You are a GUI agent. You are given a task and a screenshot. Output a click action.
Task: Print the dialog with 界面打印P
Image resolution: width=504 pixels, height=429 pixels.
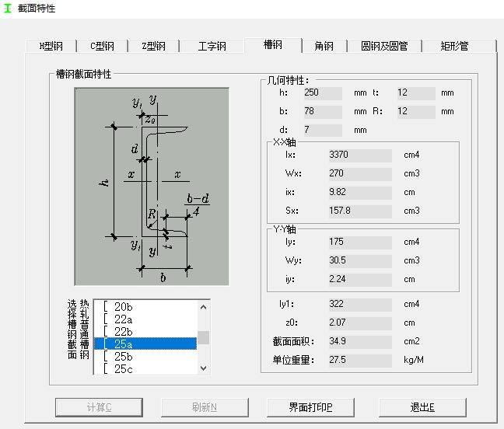coord(310,407)
